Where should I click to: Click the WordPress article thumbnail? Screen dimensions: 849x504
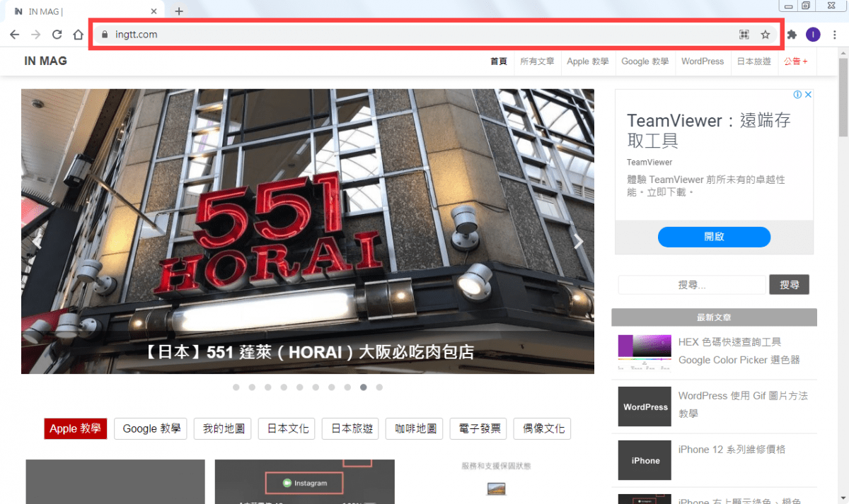[x=645, y=406]
